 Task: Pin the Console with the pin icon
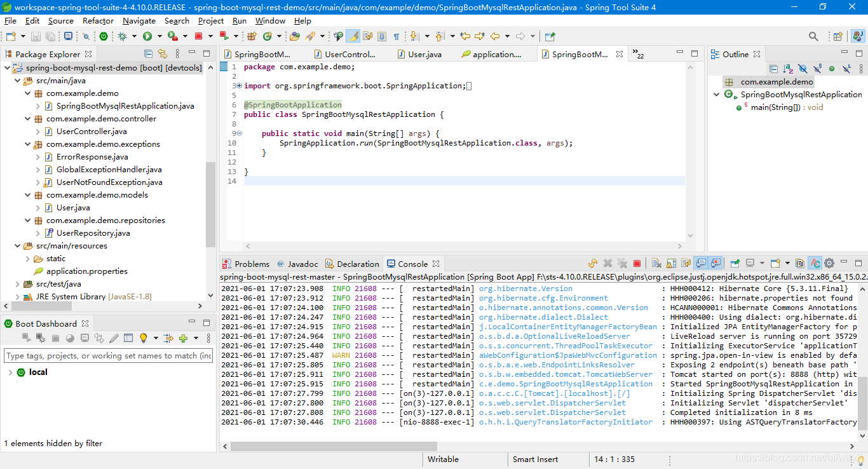click(x=736, y=262)
